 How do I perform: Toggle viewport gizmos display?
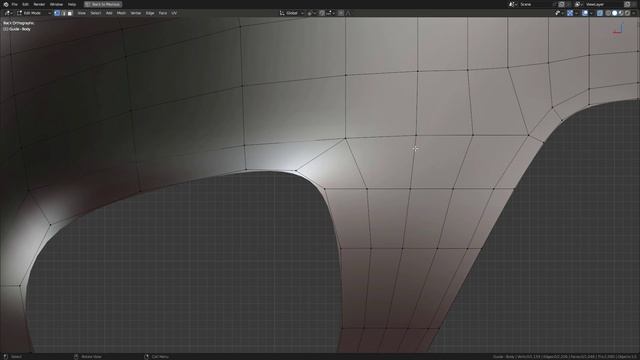click(x=570, y=13)
